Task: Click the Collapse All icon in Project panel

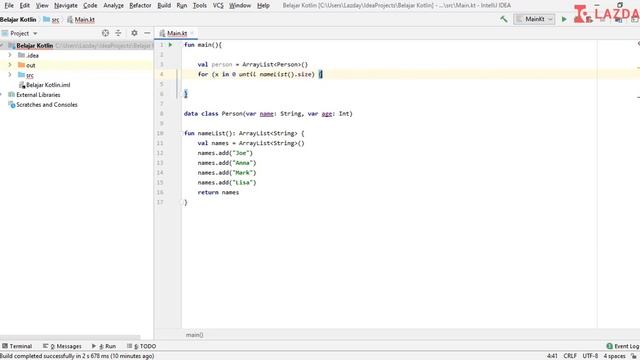Action: (x=118, y=33)
